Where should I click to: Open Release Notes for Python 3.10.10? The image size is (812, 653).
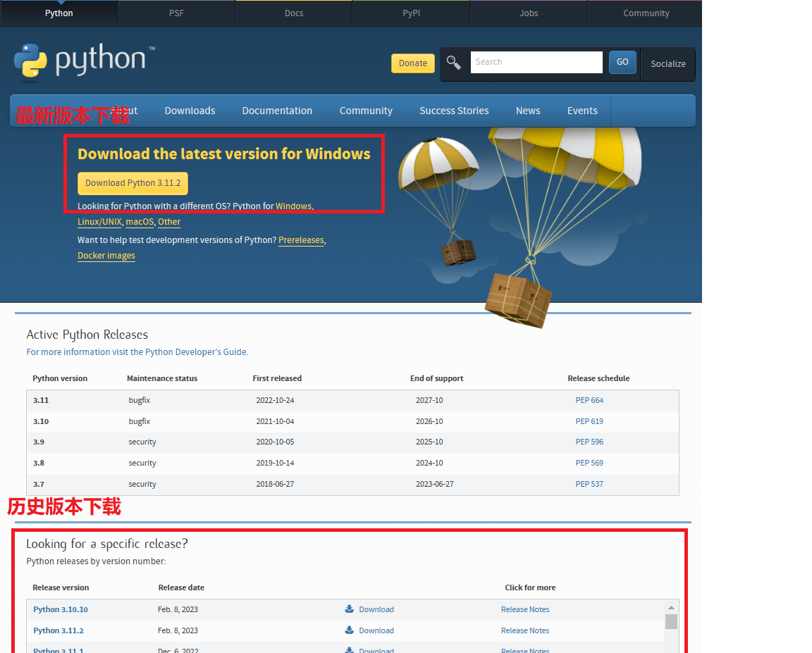click(x=525, y=609)
